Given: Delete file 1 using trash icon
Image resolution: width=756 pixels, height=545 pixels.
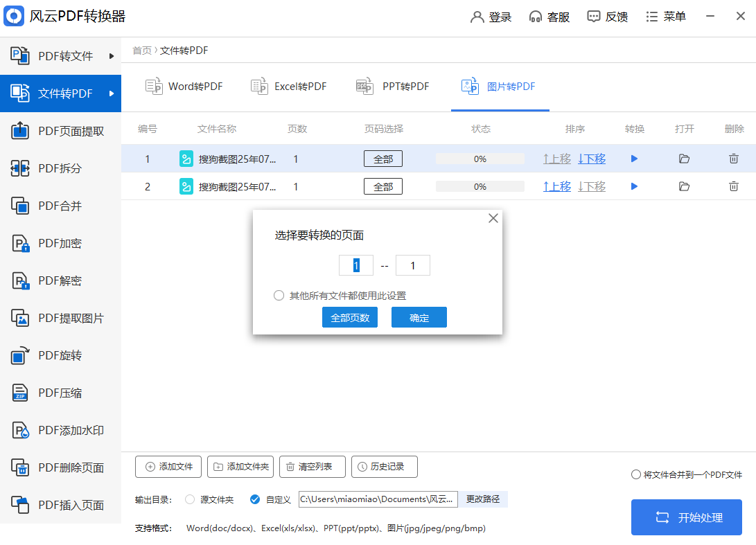Looking at the screenshot, I should coord(733,159).
